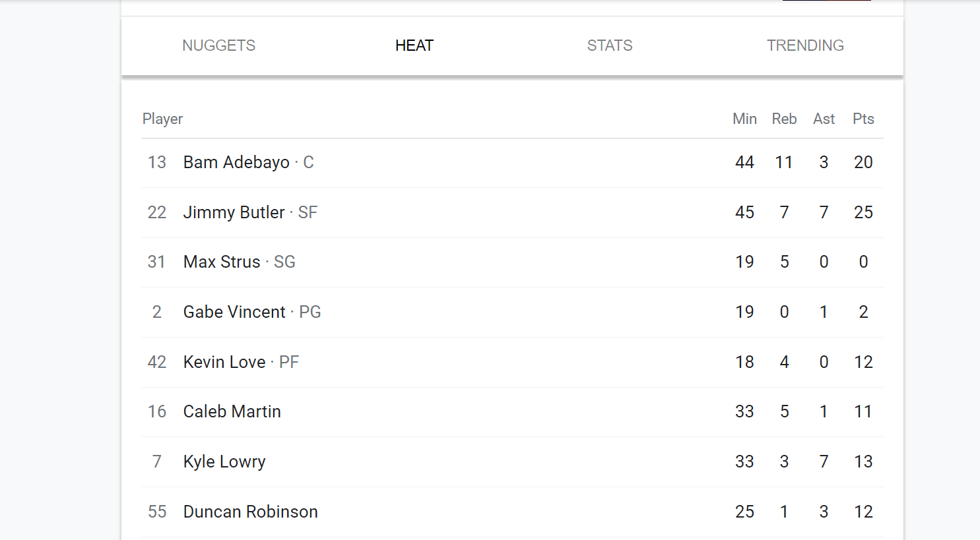Click the Reb column header
Screen dimensions: 980x540
pyautogui.click(x=784, y=119)
